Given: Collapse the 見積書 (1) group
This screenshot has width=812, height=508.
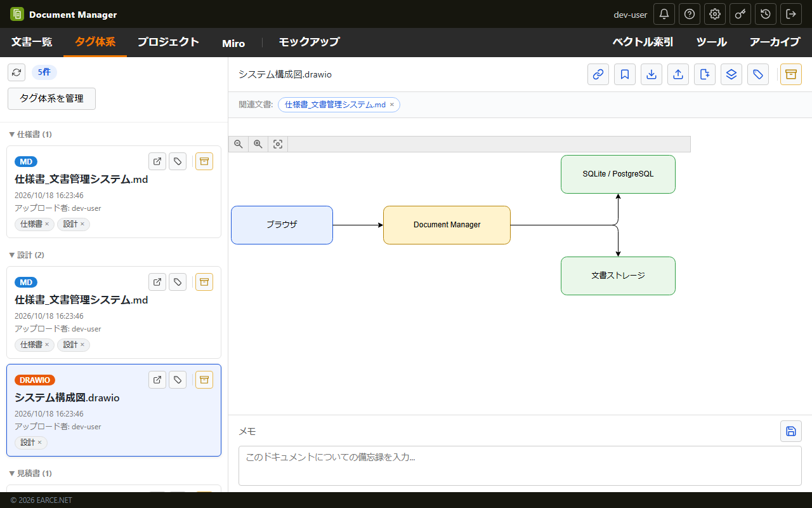Looking at the screenshot, I should [x=30, y=474].
